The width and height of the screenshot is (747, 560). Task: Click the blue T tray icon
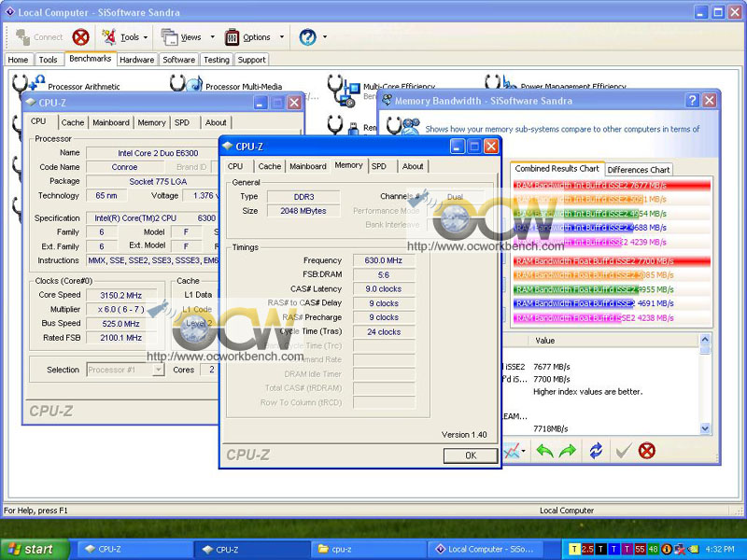pos(613,549)
